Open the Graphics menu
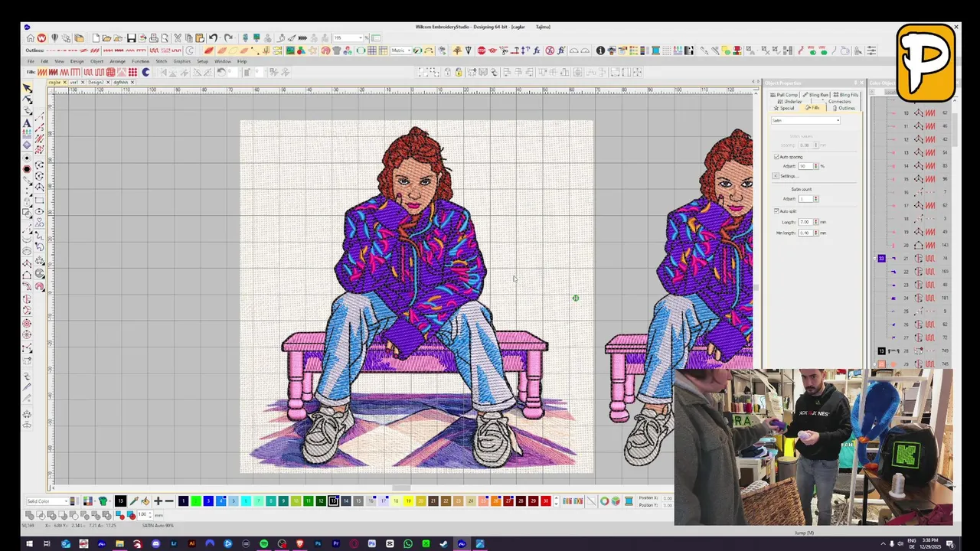Screen dimensions: 980x551 [x=181, y=61]
